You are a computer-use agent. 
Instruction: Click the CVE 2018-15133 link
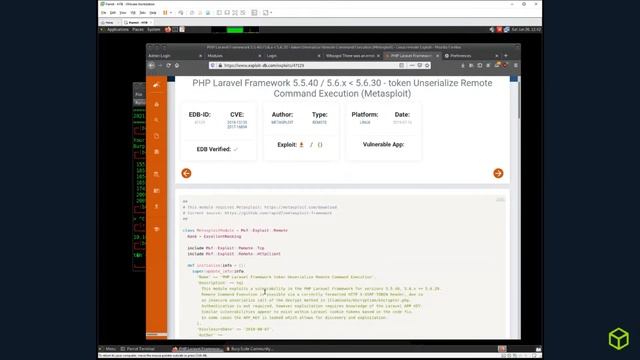click(237, 122)
